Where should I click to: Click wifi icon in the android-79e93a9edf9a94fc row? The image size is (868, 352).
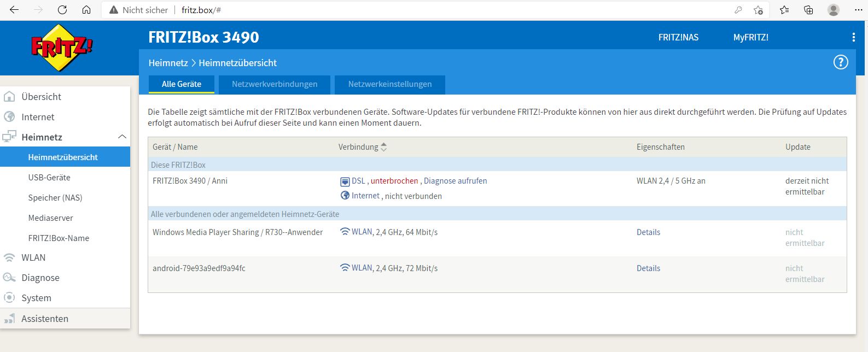[x=345, y=268]
